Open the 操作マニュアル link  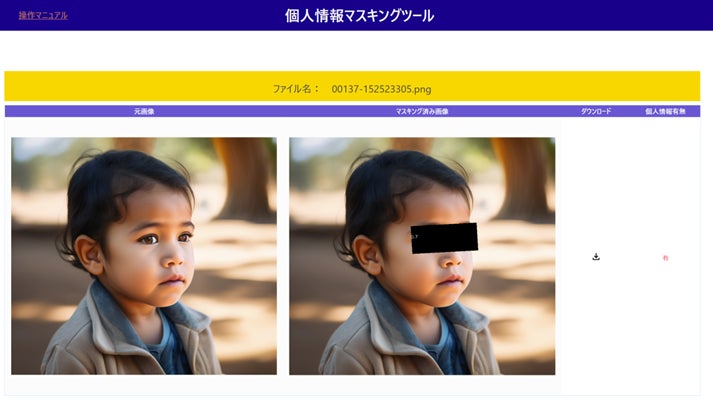coord(43,15)
